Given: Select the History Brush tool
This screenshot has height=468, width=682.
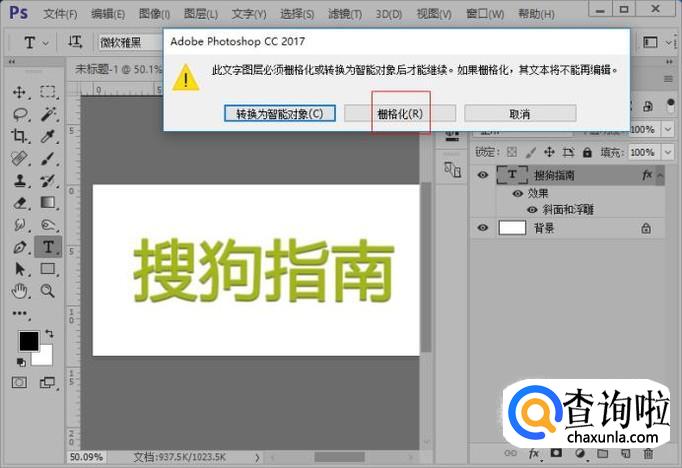Looking at the screenshot, I should coord(47,181).
